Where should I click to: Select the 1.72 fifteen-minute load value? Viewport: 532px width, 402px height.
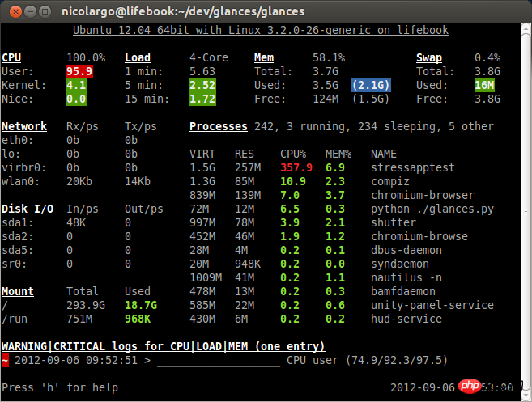(202, 99)
